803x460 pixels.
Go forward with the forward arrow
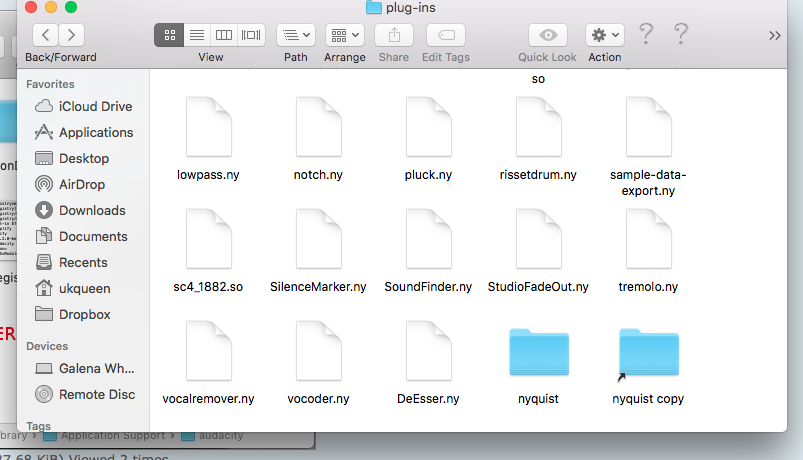point(72,35)
